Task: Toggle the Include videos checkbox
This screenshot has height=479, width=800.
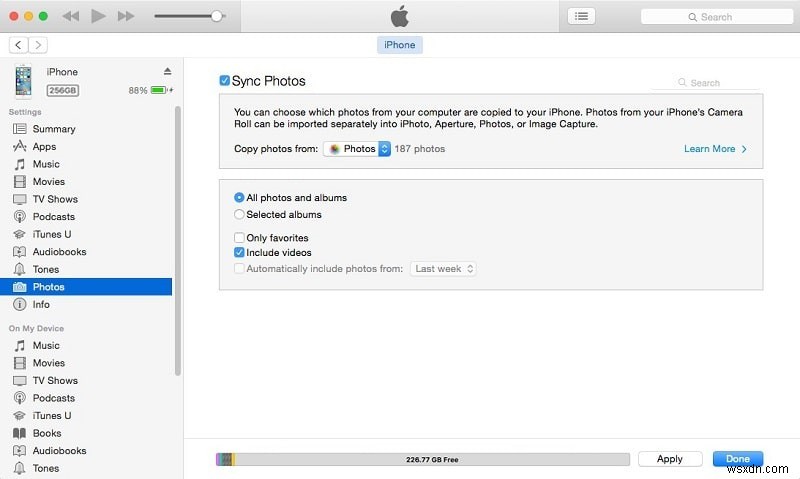Action: click(239, 253)
